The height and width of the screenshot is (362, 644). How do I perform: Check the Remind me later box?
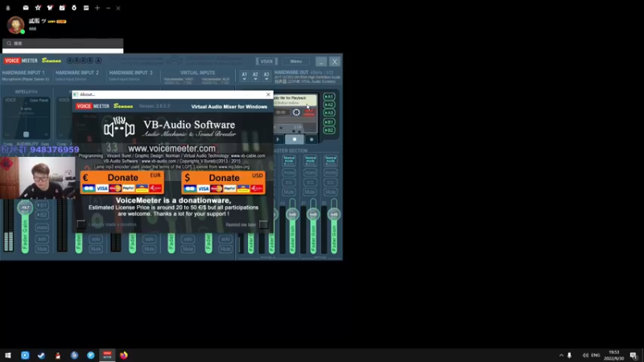click(x=263, y=224)
